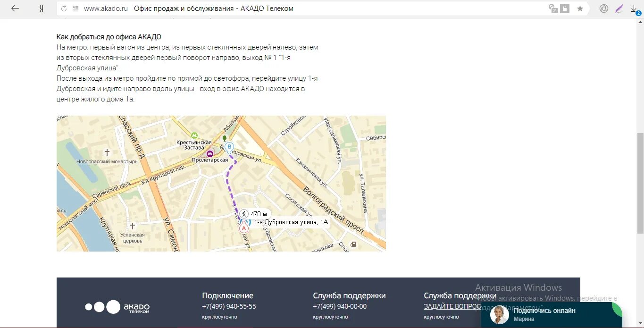Click the pedestrian icon on the 470 м label

click(244, 214)
